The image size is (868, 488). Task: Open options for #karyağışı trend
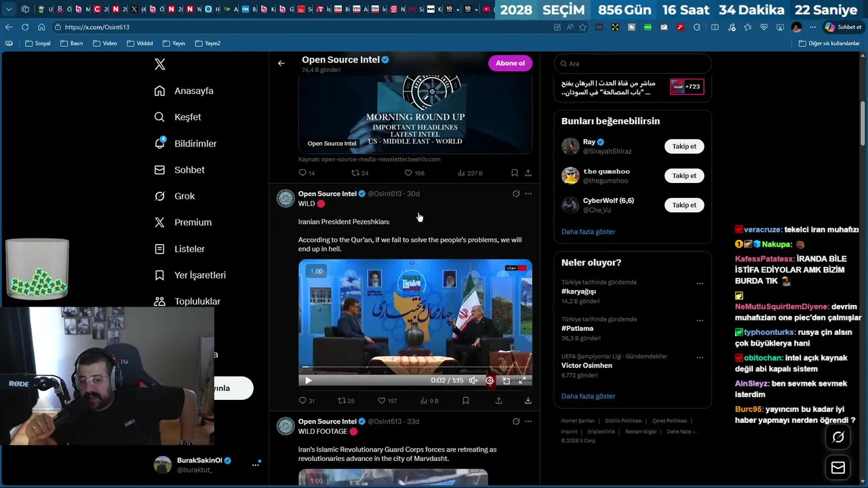pos(700,283)
